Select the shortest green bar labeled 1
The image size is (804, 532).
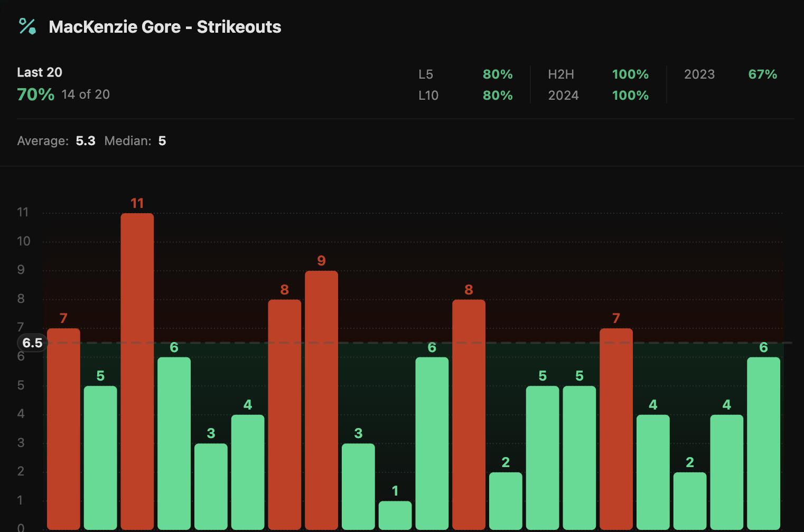click(395, 515)
